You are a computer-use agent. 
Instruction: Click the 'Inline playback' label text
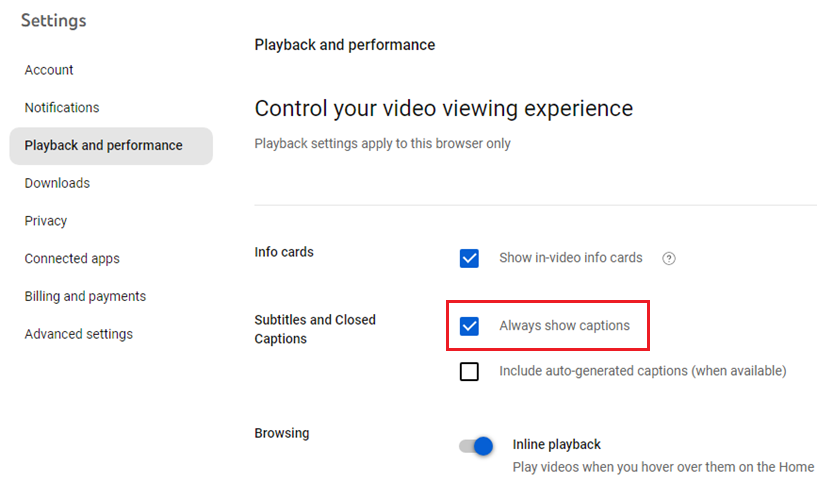click(556, 444)
